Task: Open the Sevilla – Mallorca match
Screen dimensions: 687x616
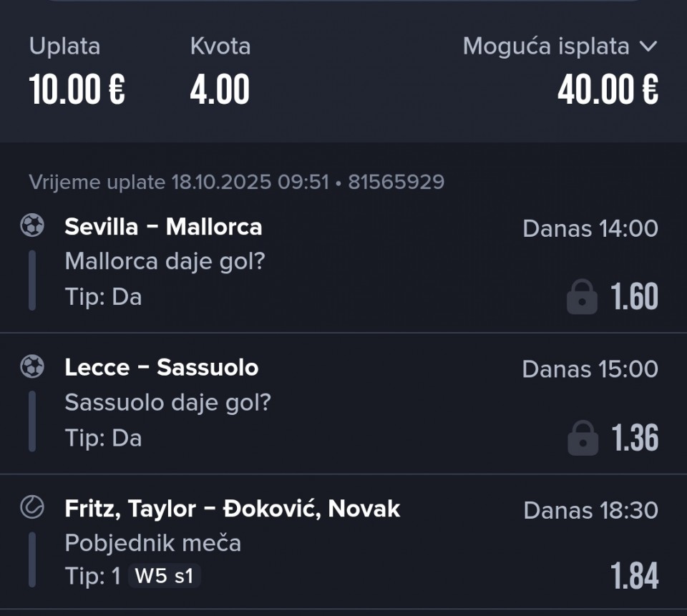Action: click(163, 227)
